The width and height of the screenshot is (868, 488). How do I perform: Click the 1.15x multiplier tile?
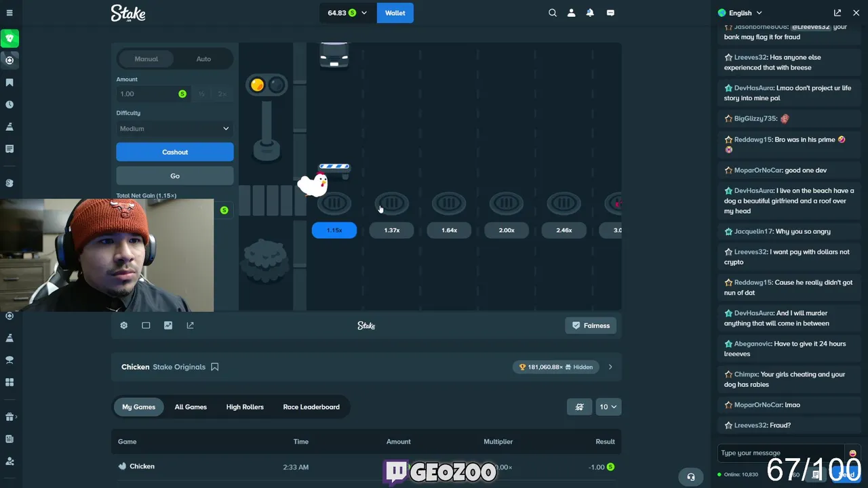point(334,230)
